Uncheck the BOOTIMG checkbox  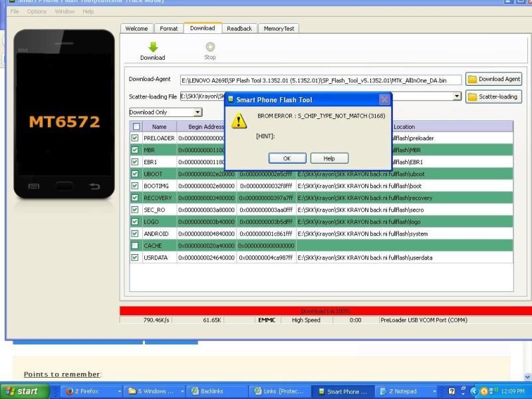tap(135, 186)
